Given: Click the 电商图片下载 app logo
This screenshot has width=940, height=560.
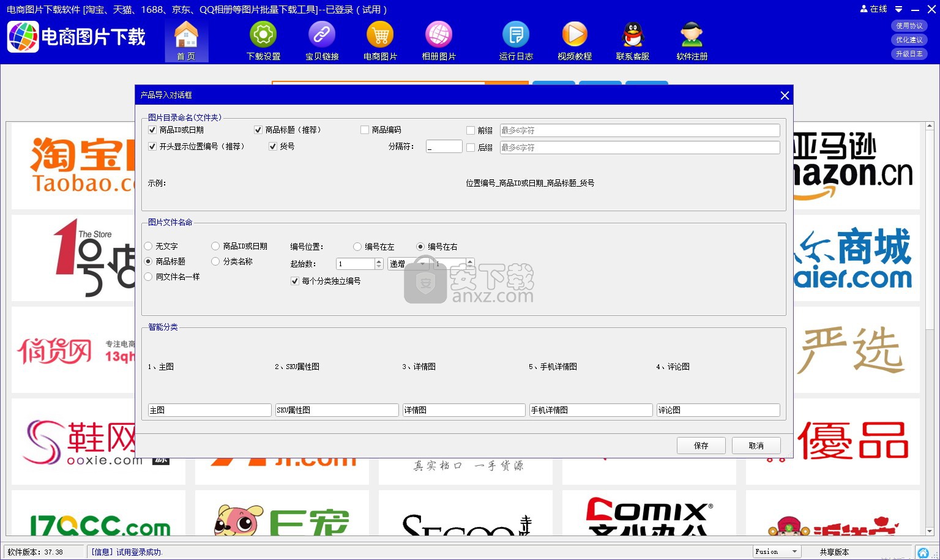Looking at the screenshot, I should point(76,37).
